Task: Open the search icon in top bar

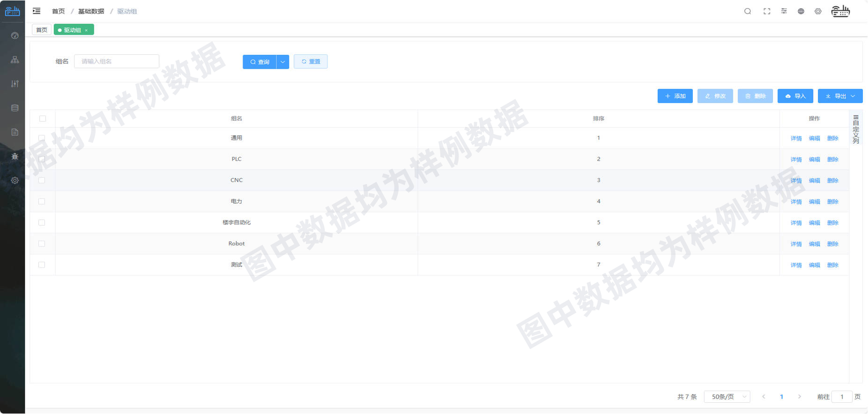Action: (x=748, y=11)
